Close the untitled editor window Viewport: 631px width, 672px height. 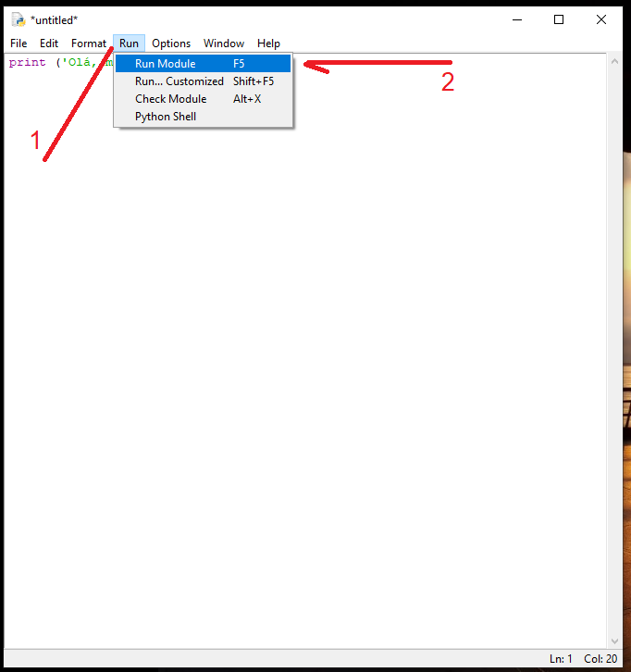click(601, 19)
